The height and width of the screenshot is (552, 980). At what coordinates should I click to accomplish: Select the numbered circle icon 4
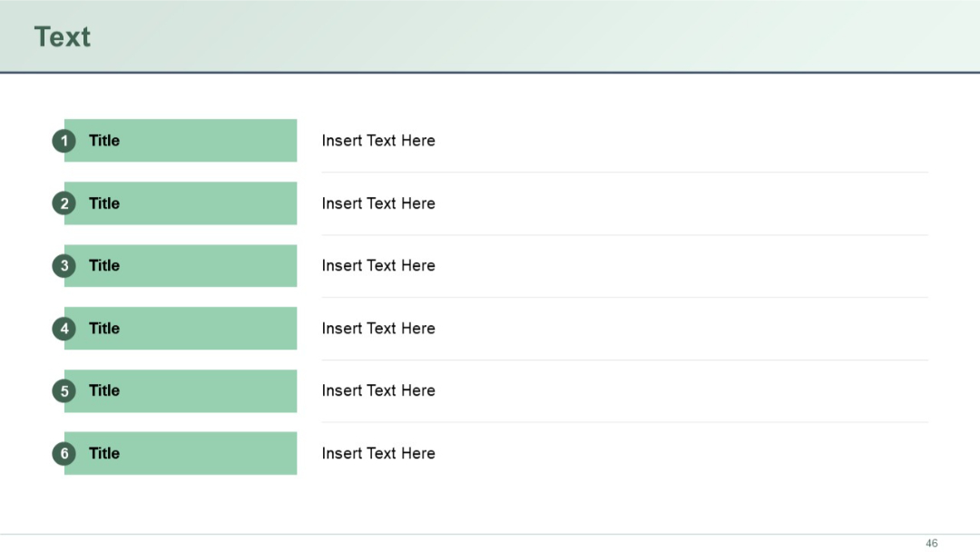pos(64,328)
